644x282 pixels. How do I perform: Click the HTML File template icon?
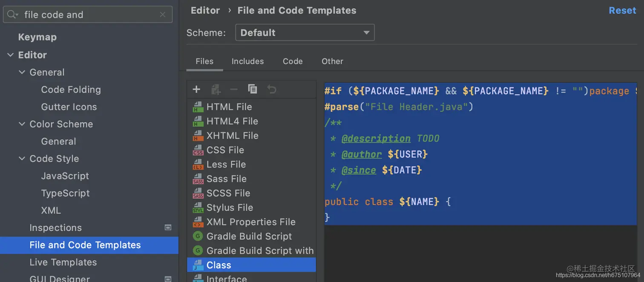point(198,107)
